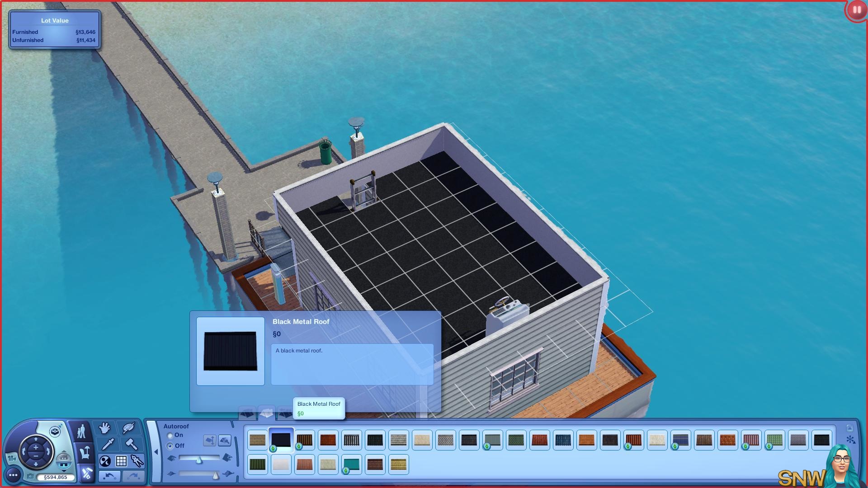This screenshot has width=868, height=488.
Task: Choose the gray scalloped shingle roof
Action: pyautogui.click(x=445, y=440)
